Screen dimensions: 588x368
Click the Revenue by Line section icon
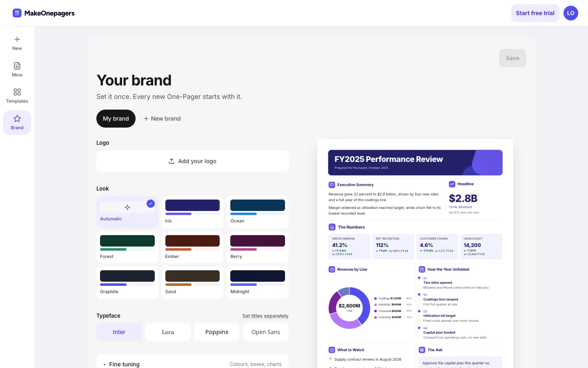[332, 269]
